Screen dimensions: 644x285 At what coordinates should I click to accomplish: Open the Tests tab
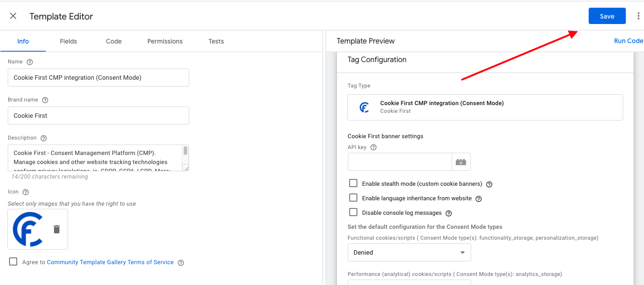(x=216, y=41)
